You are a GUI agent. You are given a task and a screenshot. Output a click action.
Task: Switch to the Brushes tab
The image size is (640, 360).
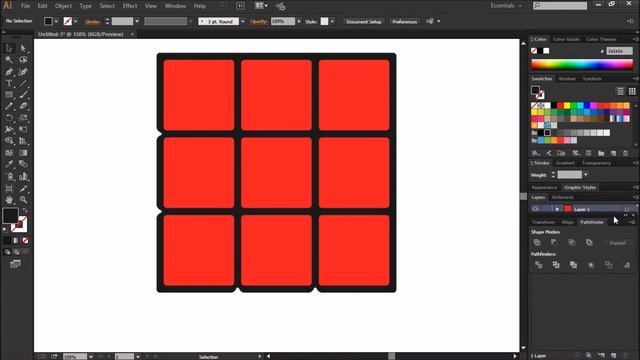[567, 79]
